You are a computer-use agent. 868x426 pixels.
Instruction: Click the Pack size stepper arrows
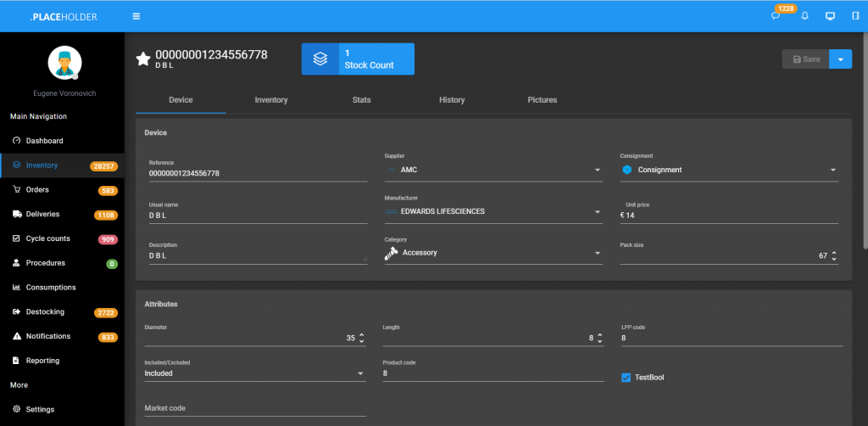(834, 255)
